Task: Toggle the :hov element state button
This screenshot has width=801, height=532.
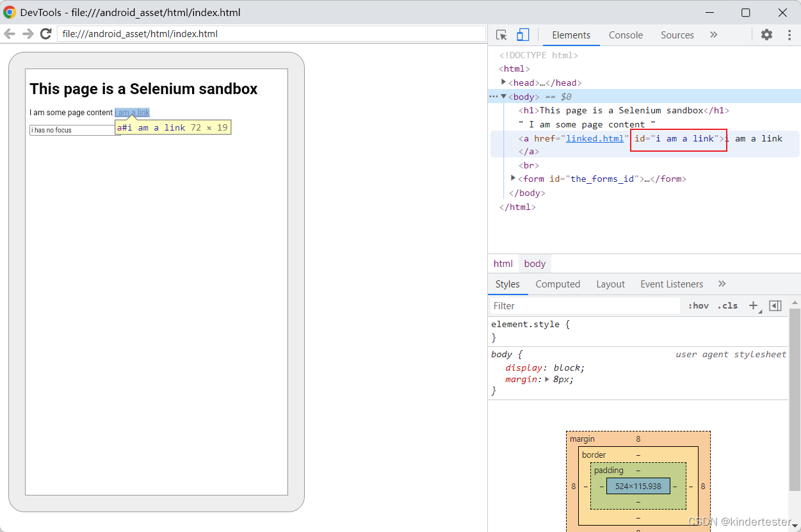Action: (699, 306)
